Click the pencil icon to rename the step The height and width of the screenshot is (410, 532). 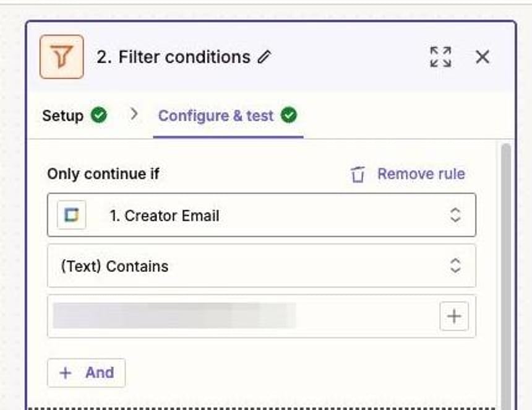264,56
